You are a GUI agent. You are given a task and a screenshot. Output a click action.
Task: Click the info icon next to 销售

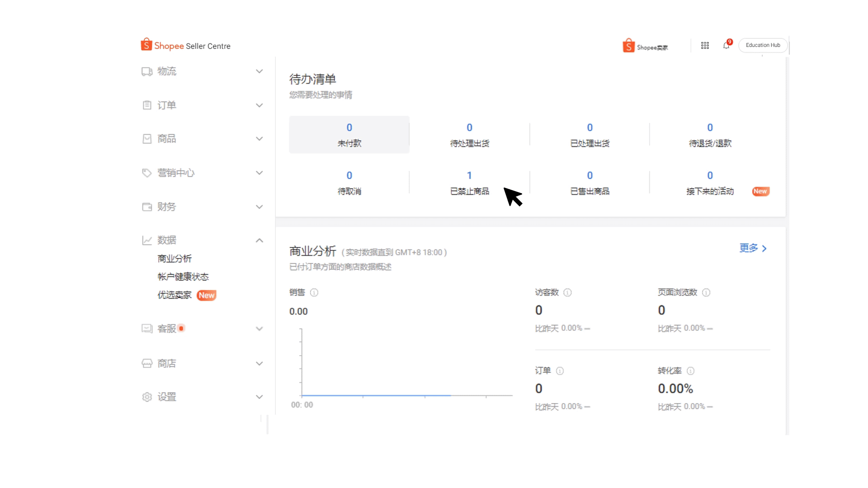(314, 293)
